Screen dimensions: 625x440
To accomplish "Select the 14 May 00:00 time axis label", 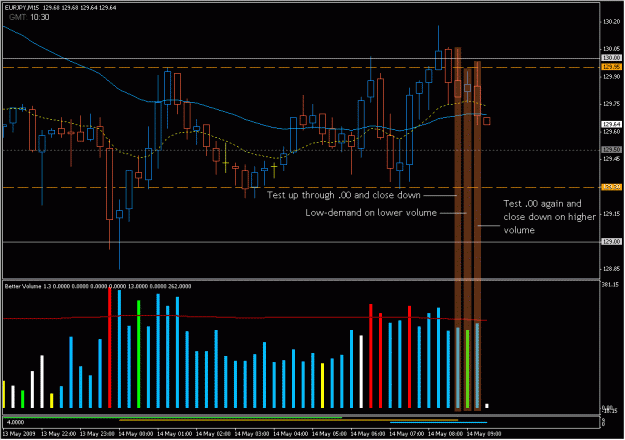I will pyautogui.click(x=136, y=434).
